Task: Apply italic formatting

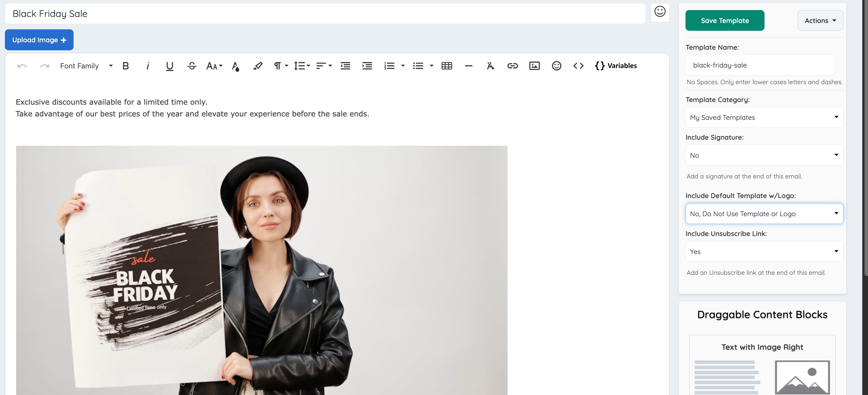Action: tap(147, 66)
